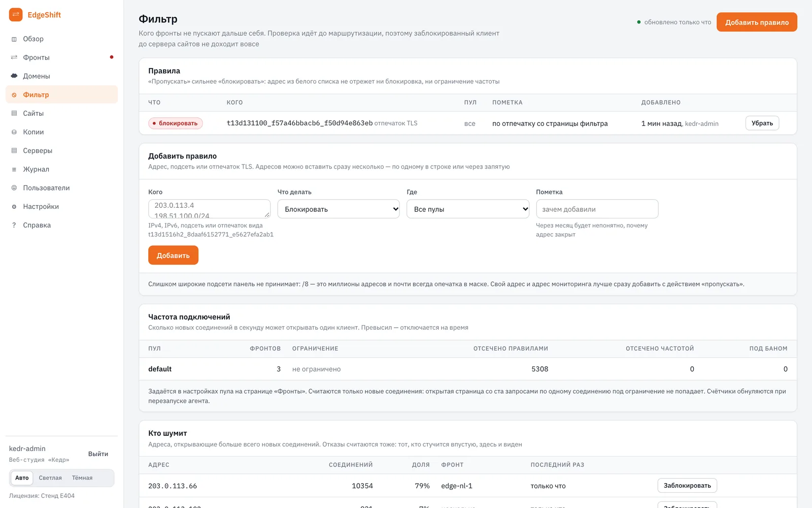Click the Пользователи face icon

coord(14,188)
